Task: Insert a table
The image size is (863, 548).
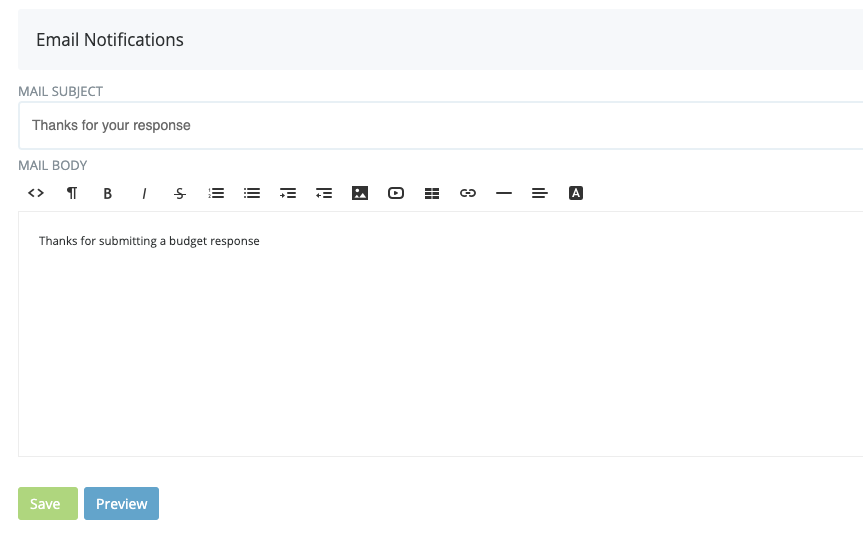Action: (x=432, y=193)
